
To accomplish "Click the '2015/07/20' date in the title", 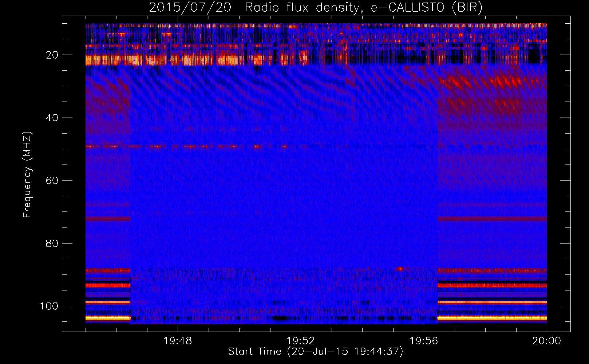I will click(x=190, y=8).
